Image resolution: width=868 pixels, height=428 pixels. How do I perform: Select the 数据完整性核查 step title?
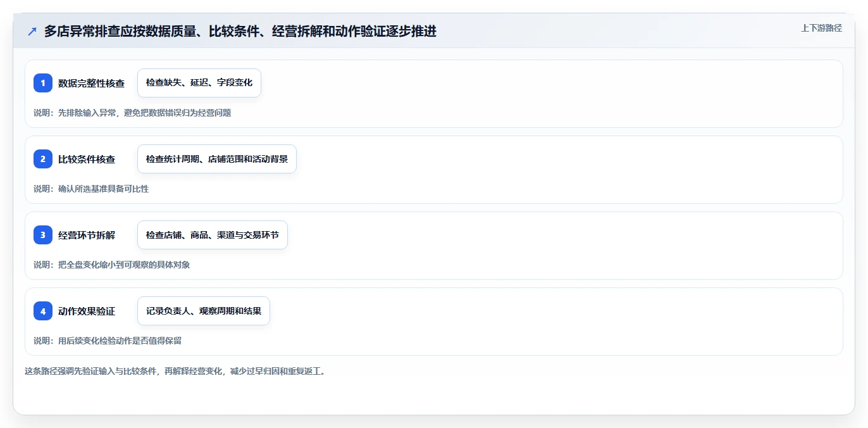[x=92, y=83]
